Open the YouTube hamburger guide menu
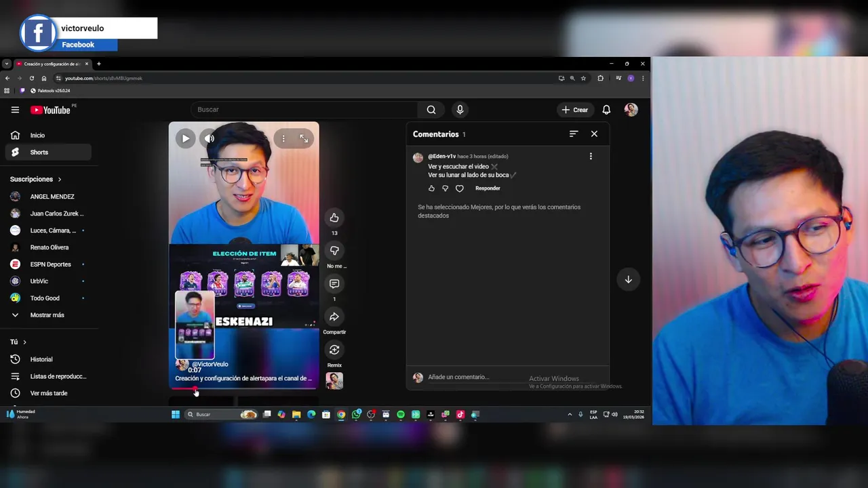868x488 pixels. click(x=15, y=110)
